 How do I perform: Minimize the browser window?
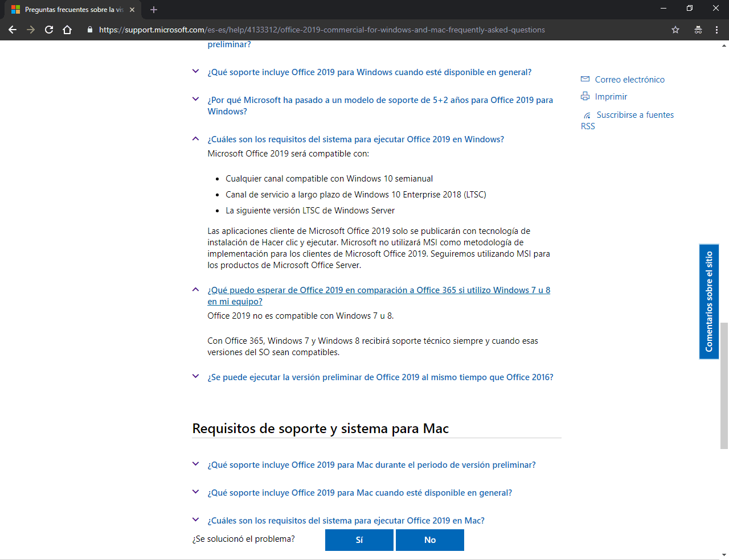(x=664, y=8)
